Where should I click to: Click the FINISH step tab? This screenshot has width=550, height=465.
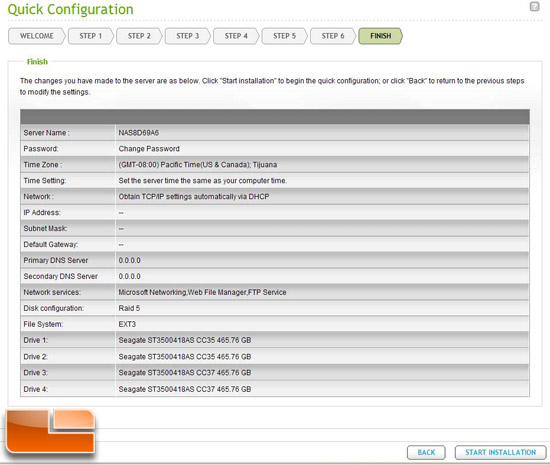[381, 36]
